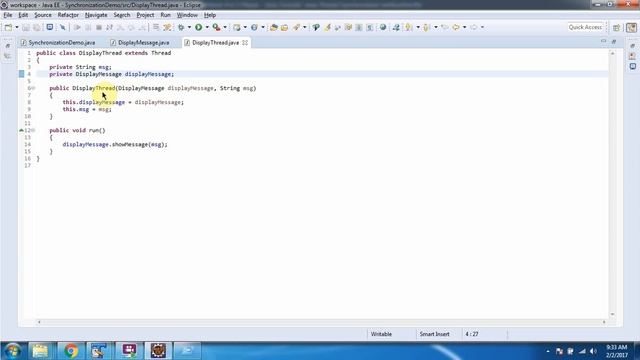
Task: Expand the New Java Class dropdown arrow
Action: [262, 27]
